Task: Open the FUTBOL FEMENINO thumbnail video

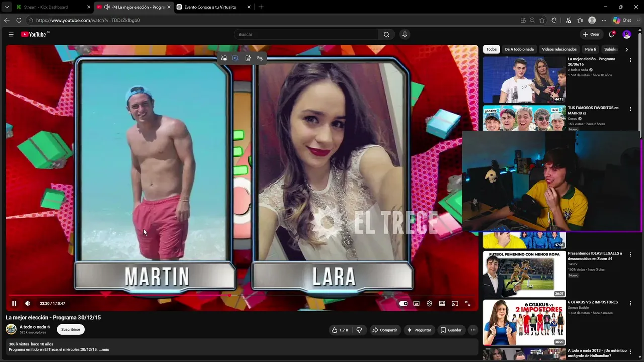Action: [524, 274]
